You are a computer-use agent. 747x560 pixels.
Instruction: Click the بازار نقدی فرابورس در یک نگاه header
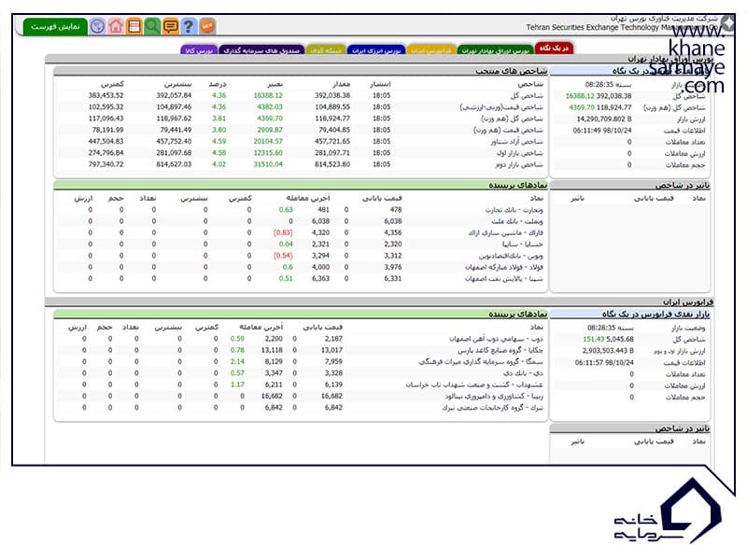coord(629,315)
